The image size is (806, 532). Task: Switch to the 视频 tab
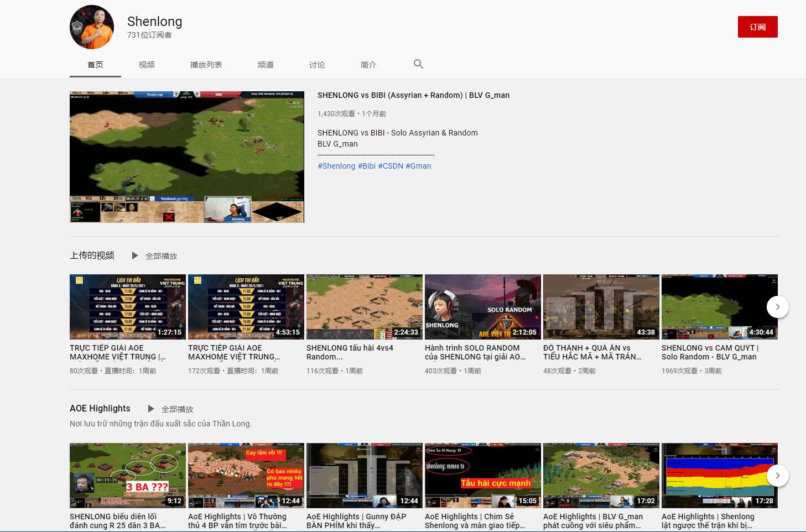click(147, 65)
